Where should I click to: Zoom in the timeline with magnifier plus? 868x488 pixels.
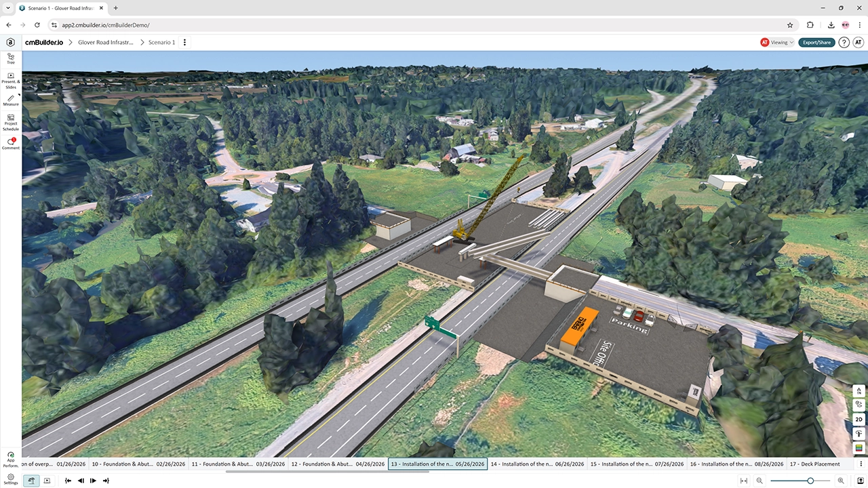coord(841,481)
